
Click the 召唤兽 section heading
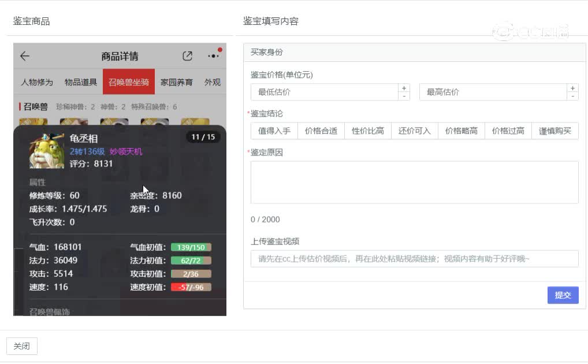[x=36, y=107]
